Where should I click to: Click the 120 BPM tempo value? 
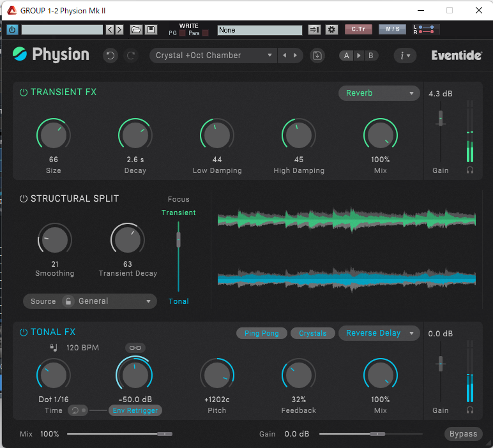[x=82, y=348]
